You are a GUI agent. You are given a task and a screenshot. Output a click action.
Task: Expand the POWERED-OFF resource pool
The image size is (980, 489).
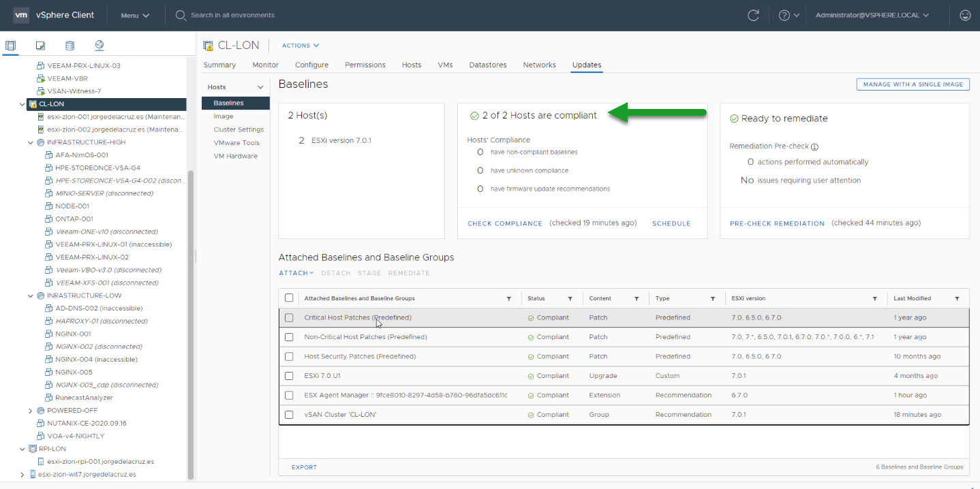[31, 411]
